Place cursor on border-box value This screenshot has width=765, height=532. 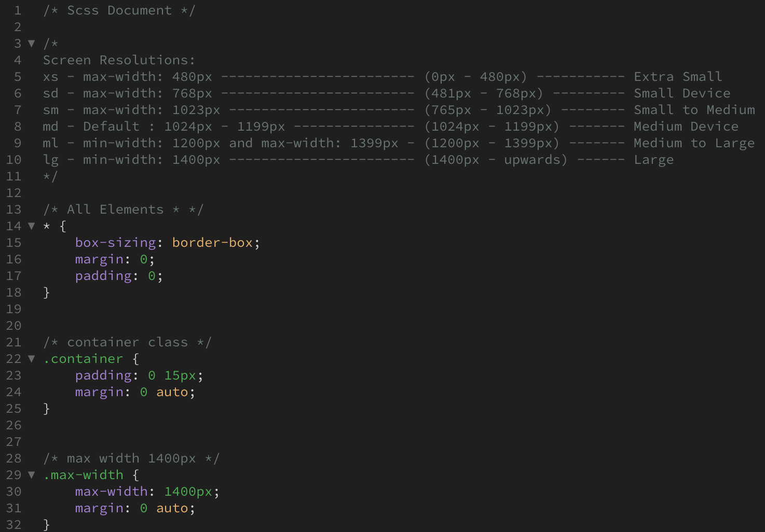[x=212, y=243]
